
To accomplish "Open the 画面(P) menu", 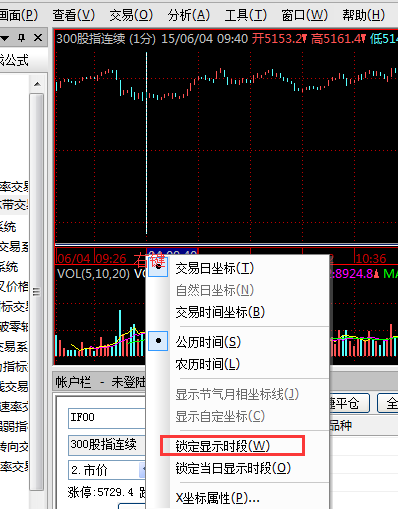I will coord(19,15).
